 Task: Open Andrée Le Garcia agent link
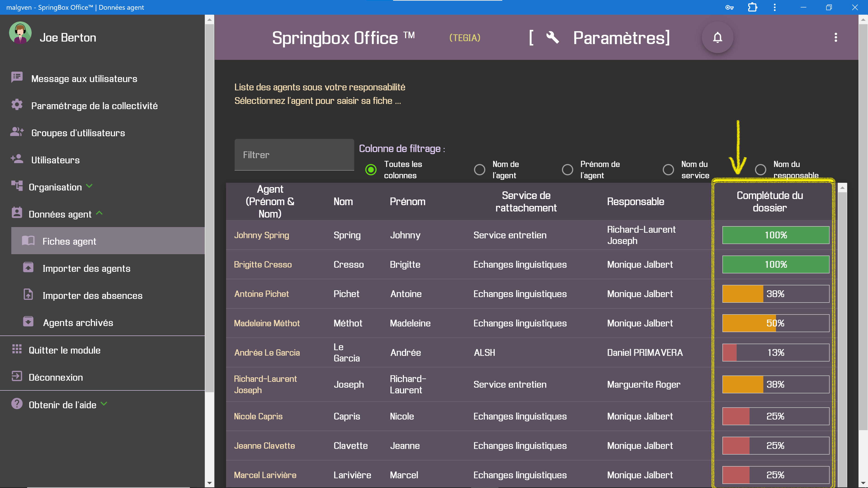(x=267, y=353)
